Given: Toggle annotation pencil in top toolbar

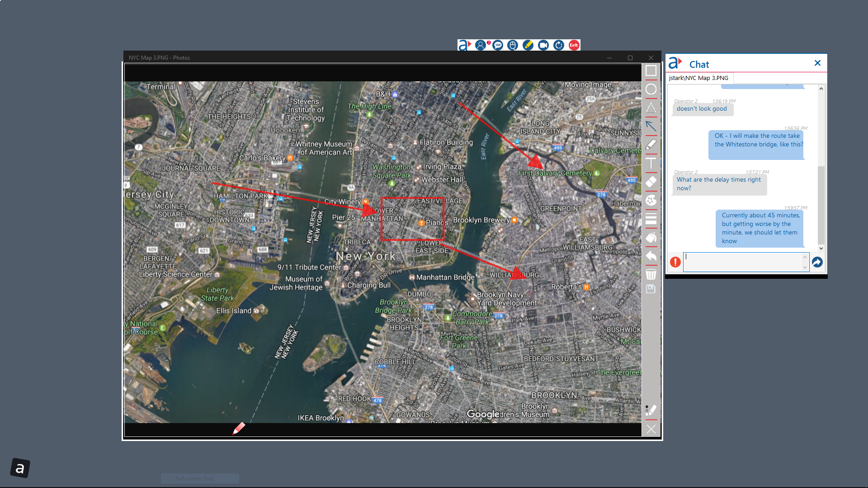Looking at the screenshot, I should click(528, 45).
